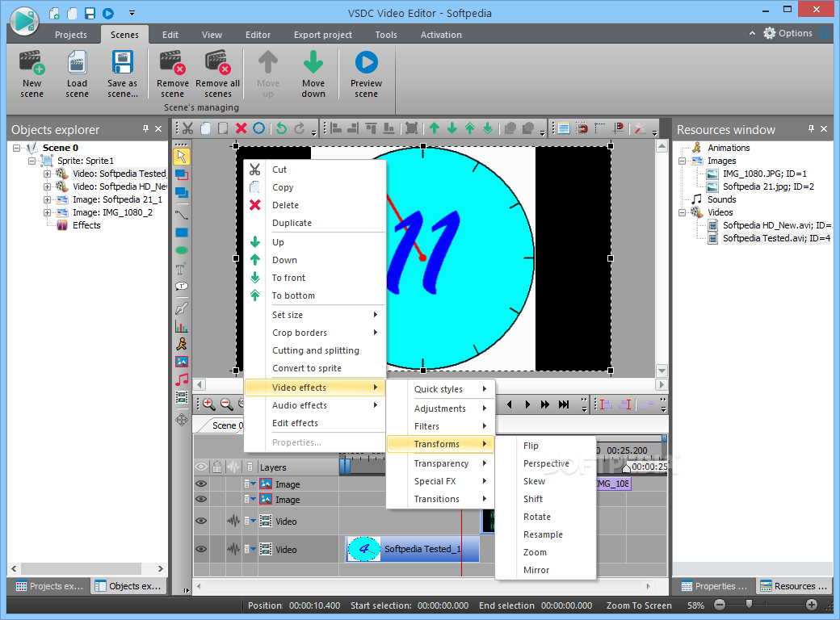Screen dimensions: 840x620
Task: Select the filmstrip add video tool
Action: (182, 397)
